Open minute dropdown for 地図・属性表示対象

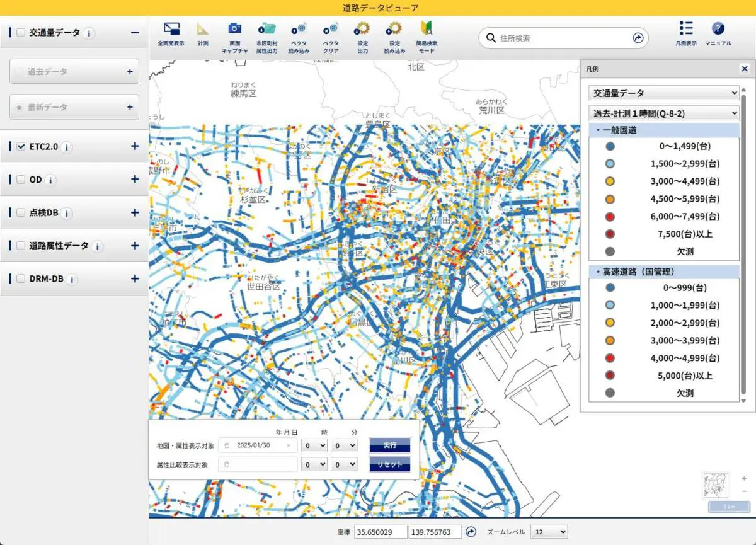click(x=344, y=445)
